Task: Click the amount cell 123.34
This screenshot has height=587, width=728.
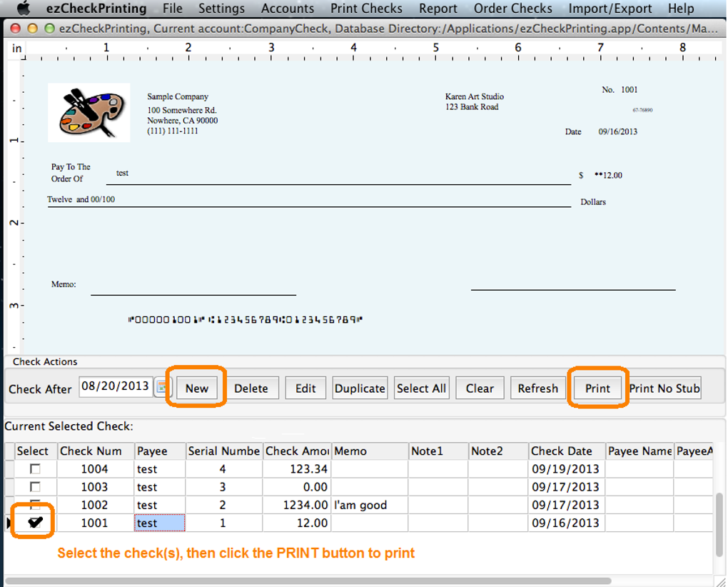Action: pos(297,469)
